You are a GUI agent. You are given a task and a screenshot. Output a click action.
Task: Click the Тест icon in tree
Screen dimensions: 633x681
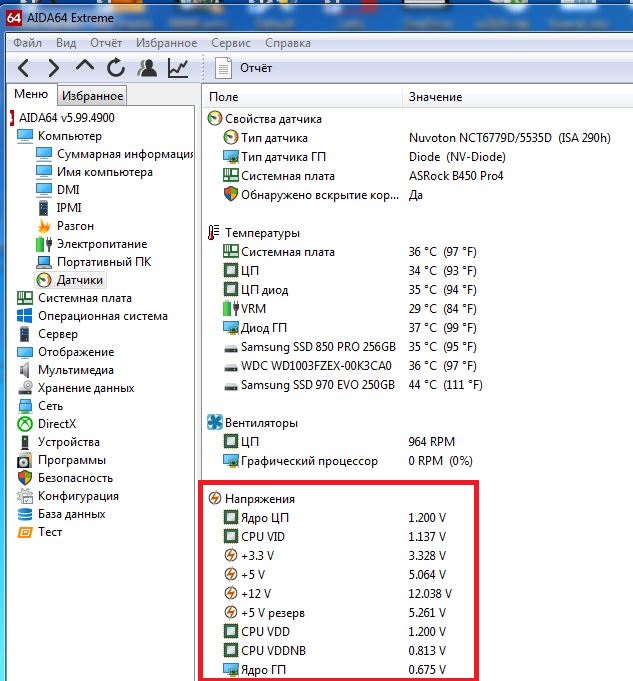(x=25, y=532)
